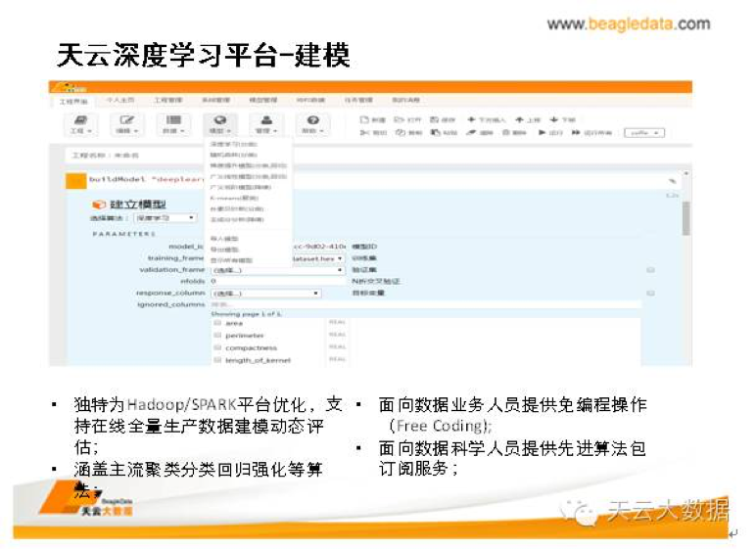The width and height of the screenshot is (756, 549).
Task: Choose 主成分分析(降维) from the 模型 menu
Action: tap(237, 219)
